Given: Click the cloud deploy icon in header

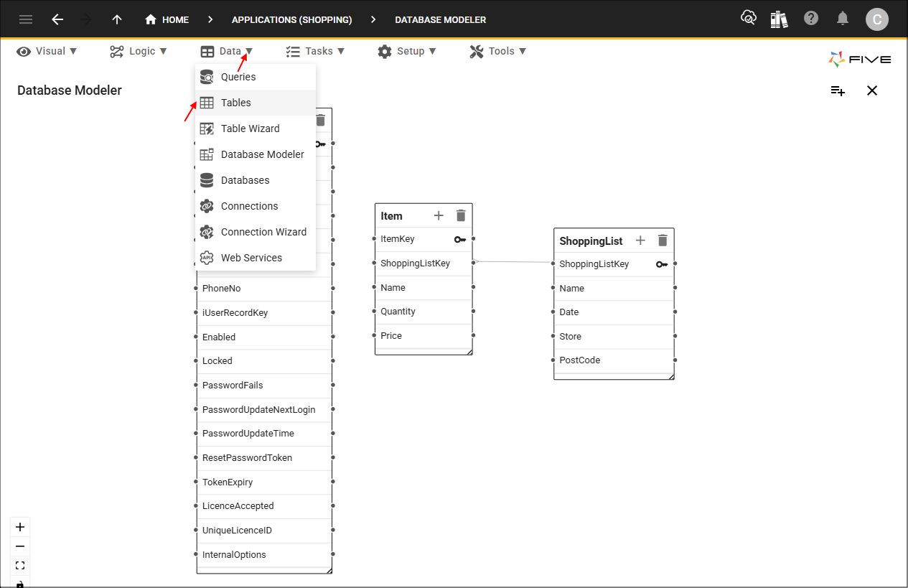Looking at the screenshot, I should pos(748,19).
